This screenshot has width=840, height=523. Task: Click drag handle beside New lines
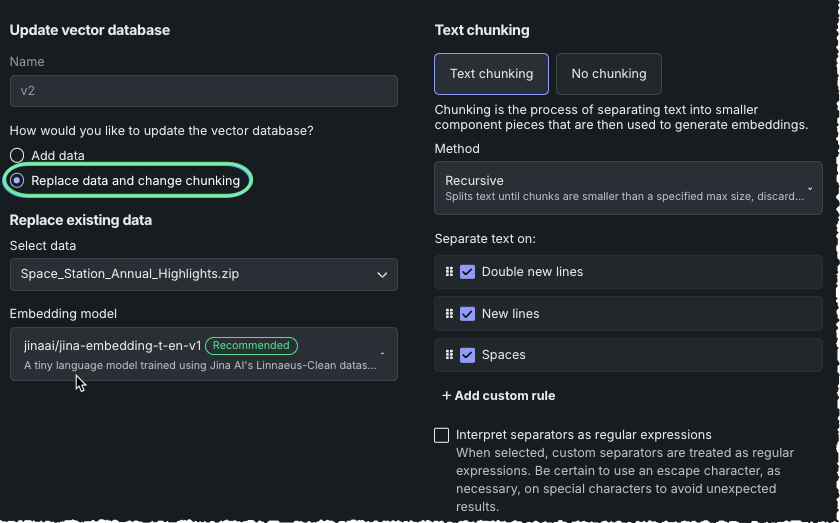(x=449, y=313)
